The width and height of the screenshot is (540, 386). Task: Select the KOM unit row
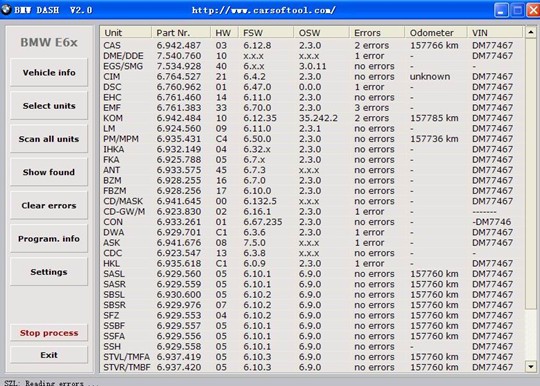point(312,118)
